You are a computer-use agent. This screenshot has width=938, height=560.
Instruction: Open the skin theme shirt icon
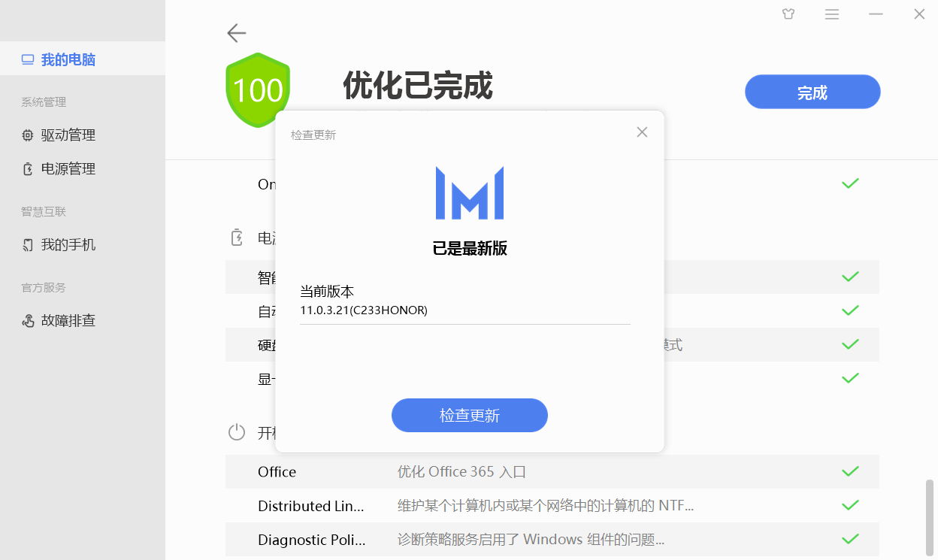(788, 14)
